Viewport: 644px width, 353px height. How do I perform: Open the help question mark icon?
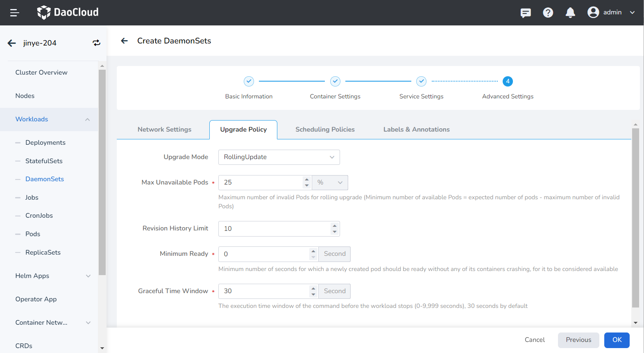click(x=548, y=13)
